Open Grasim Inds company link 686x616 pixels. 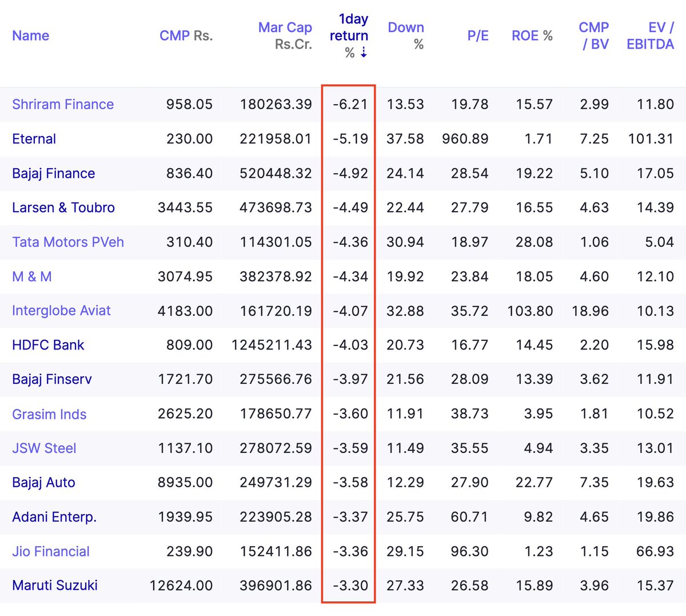49,414
